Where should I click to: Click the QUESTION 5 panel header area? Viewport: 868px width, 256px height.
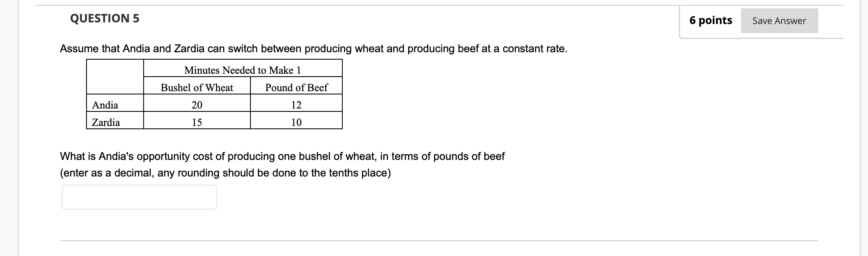point(373,18)
